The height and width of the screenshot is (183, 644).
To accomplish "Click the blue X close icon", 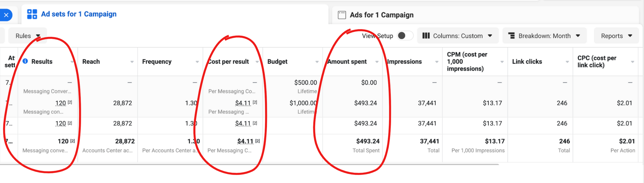I will click(6, 15).
